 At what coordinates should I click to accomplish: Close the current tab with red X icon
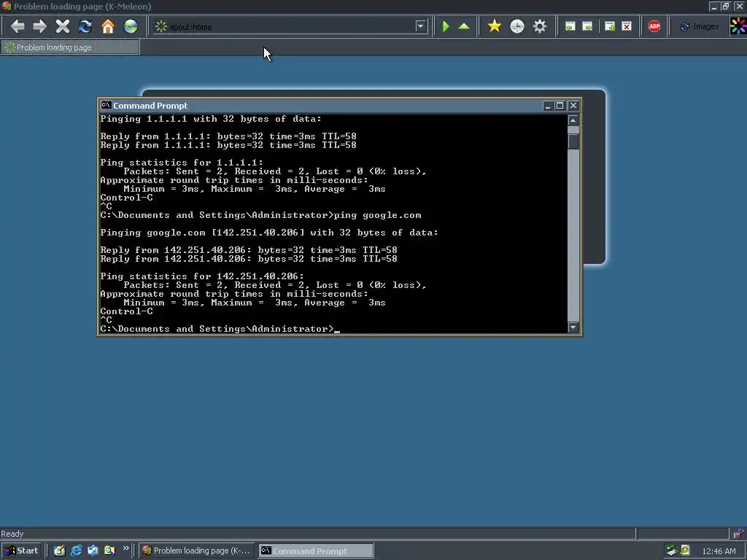click(x=627, y=27)
